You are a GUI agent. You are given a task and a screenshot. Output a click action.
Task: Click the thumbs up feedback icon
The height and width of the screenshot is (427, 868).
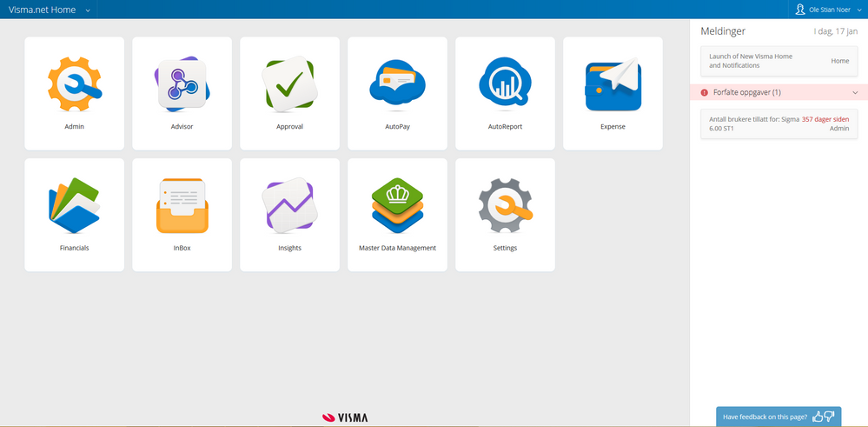click(818, 417)
